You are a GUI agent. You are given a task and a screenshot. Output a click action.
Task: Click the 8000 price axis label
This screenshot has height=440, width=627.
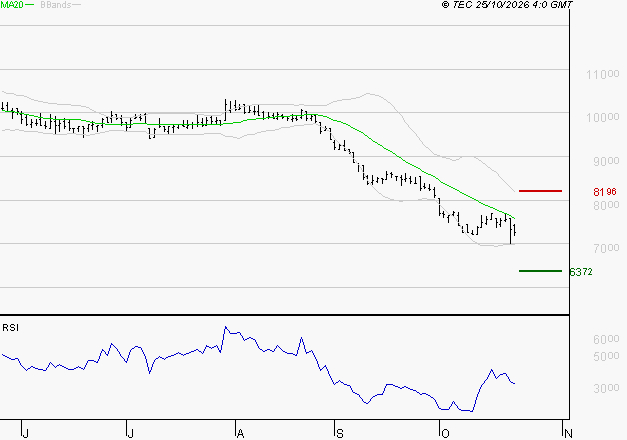coord(606,205)
